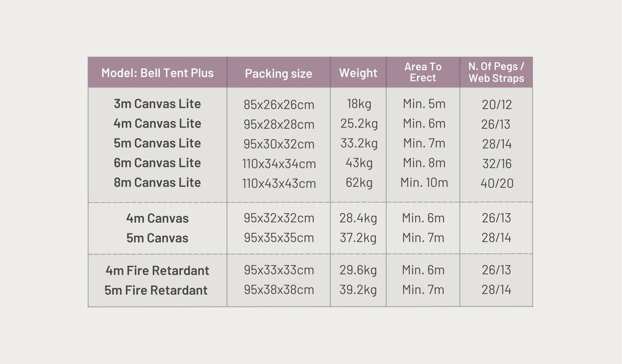Click the 4m Canvas Lite model name
The width and height of the screenshot is (622, 364).
(157, 123)
